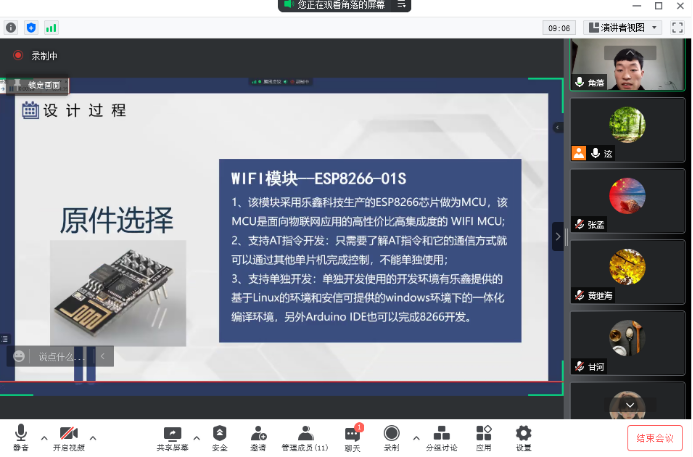Viewport: 693px width, 457px height.
Task: Open the 演讲者视图 view dropdown
Action: 622,27
